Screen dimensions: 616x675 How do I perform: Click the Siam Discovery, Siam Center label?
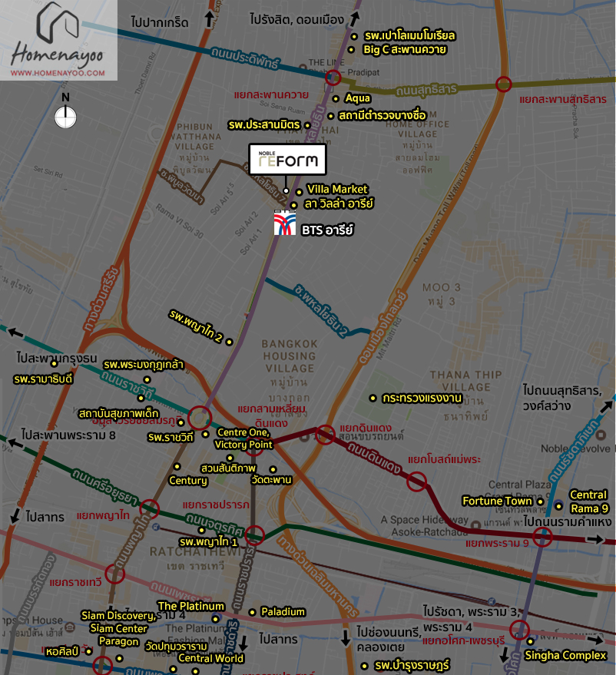[x=119, y=622]
